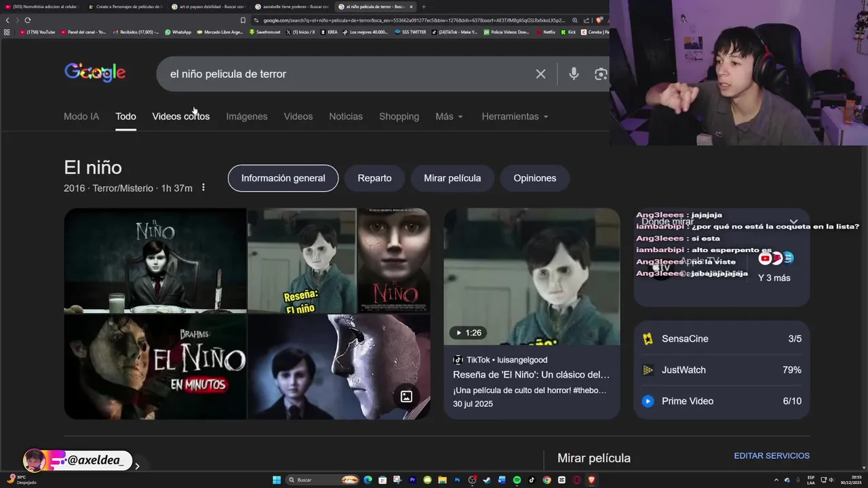Open the Noticias tab
Screen dimensions: 868x488
pyautogui.click(x=346, y=117)
